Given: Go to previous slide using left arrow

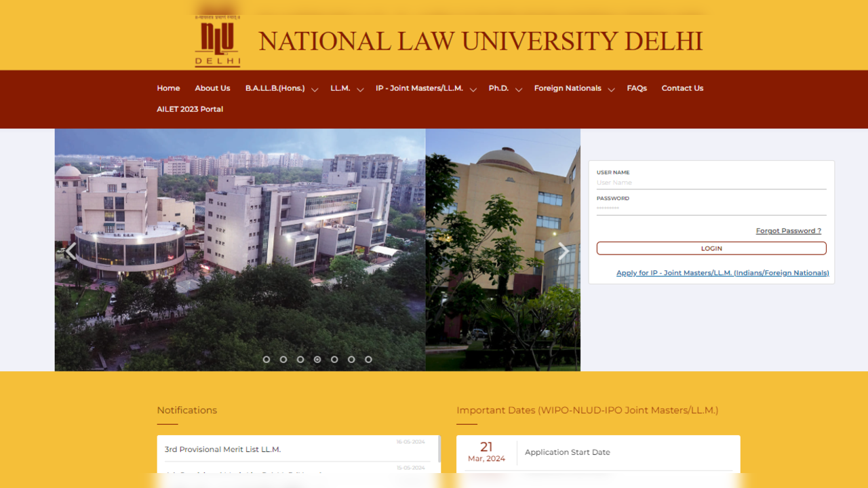Looking at the screenshot, I should click(x=70, y=250).
